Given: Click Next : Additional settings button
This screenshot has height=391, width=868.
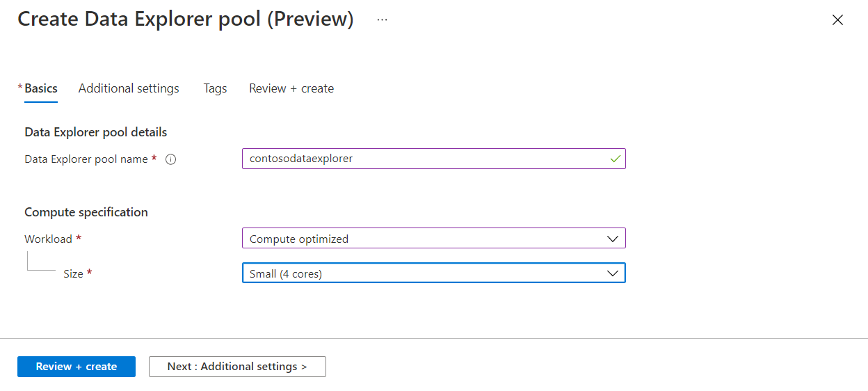Looking at the screenshot, I should click(x=237, y=367).
